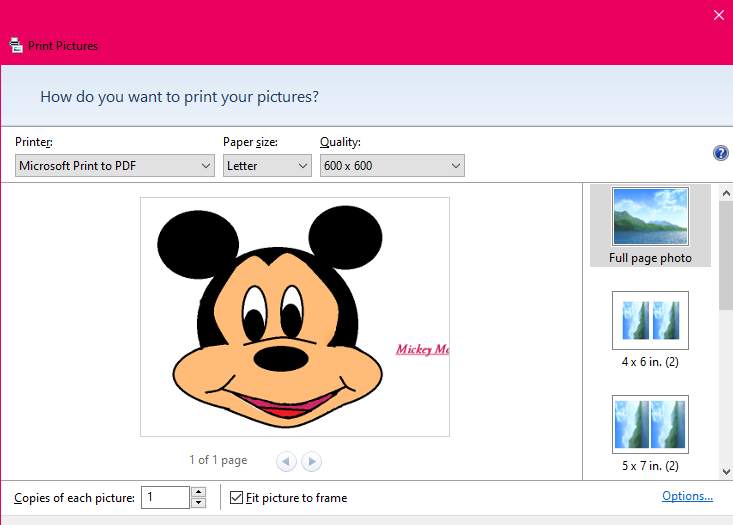This screenshot has width=733, height=525.
Task: Open the Printer dropdown showing Microsoft Print to PDF
Action: (x=115, y=165)
